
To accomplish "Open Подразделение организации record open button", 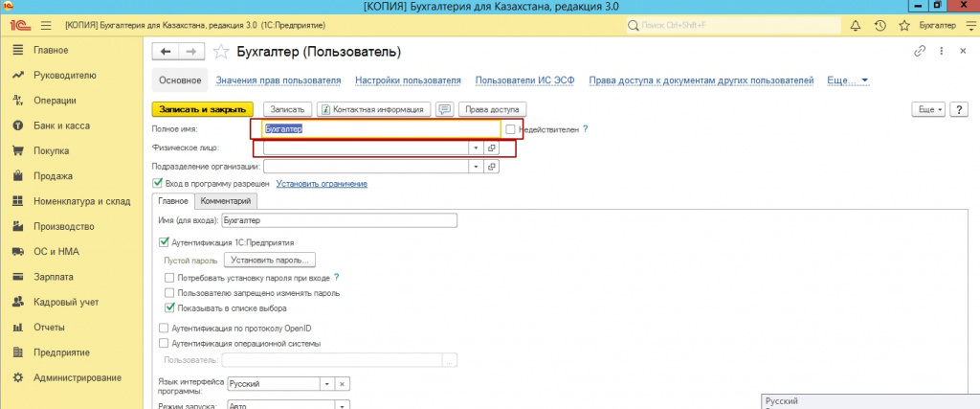I will (x=491, y=167).
